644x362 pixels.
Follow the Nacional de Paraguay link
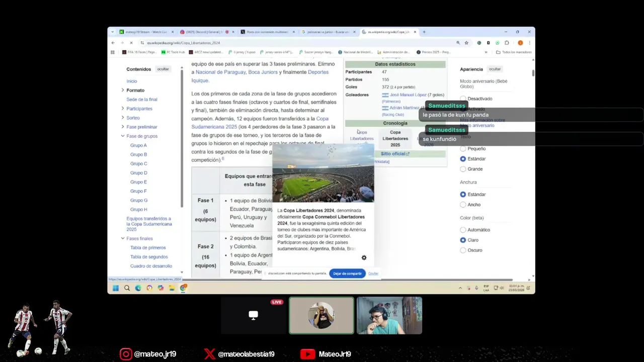click(x=220, y=72)
